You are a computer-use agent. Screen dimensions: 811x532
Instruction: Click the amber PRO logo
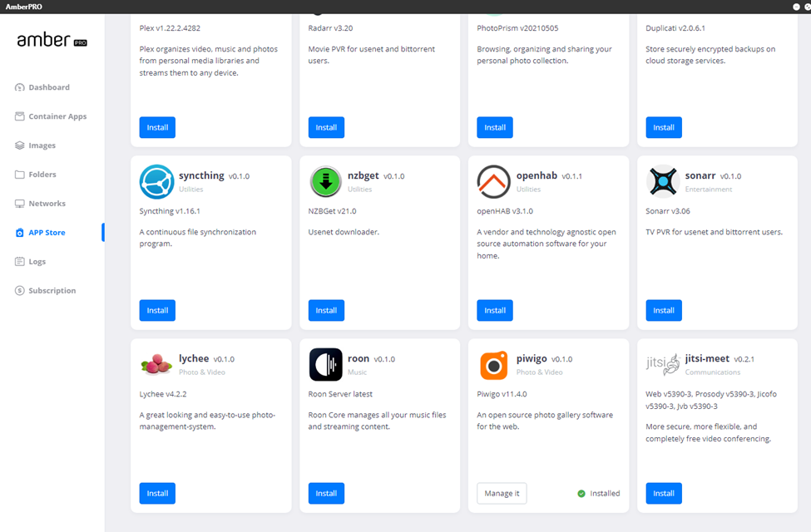(52, 41)
